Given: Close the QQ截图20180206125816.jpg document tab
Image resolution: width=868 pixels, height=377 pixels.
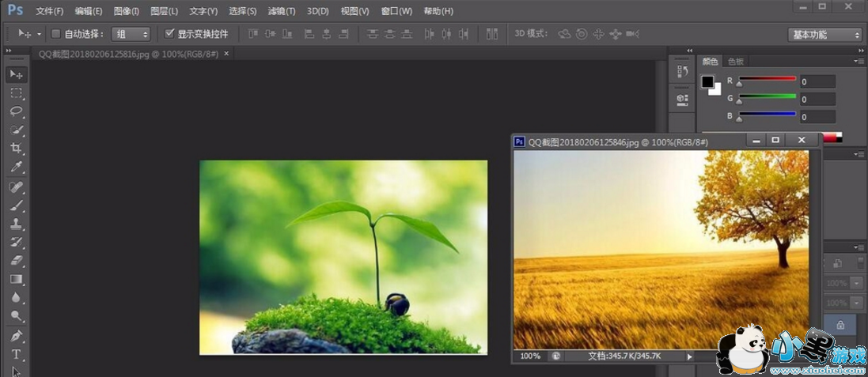Looking at the screenshot, I should (x=226, y=54).
